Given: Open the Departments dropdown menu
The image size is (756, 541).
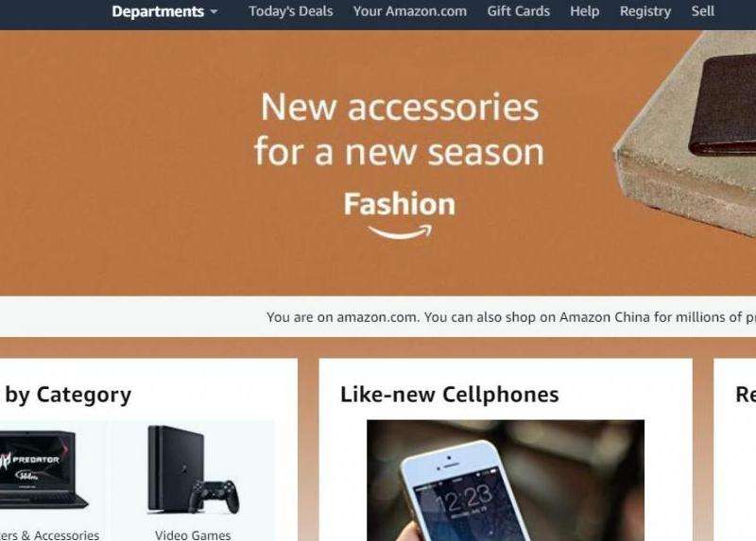Looking at the screenshot, I should [164, 11].
